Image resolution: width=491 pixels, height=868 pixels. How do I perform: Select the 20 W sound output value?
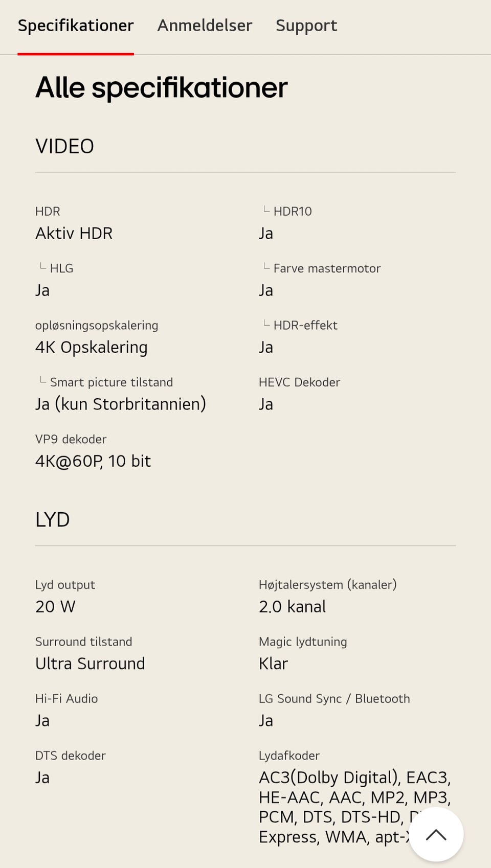pos(55,606)
